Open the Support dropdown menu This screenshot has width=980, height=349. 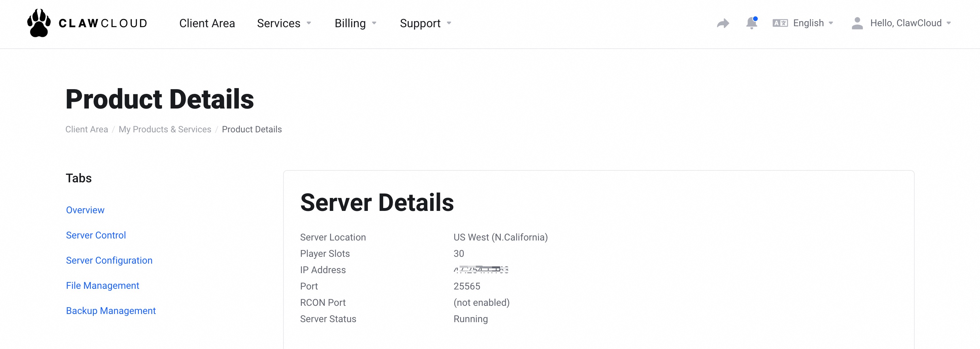[x=425, y=23]
